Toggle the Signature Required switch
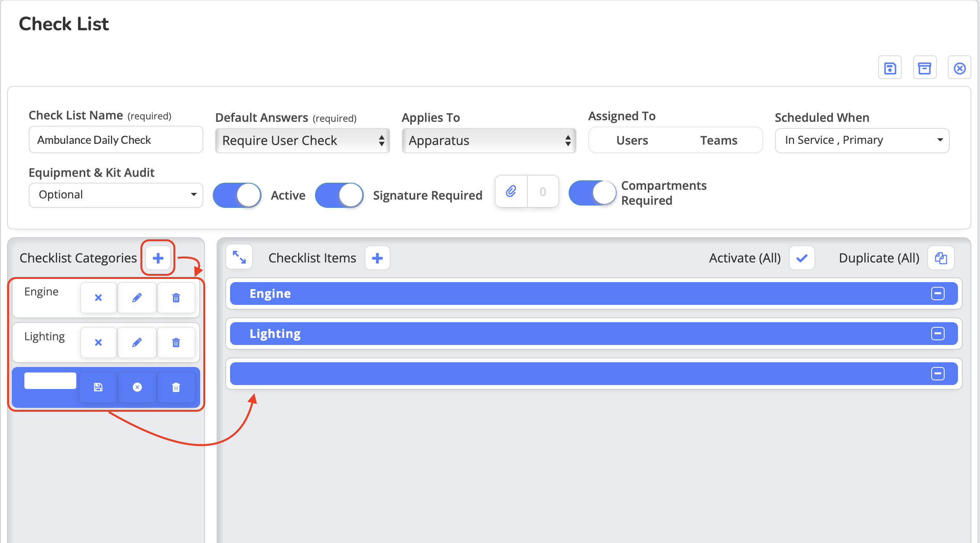The image size is (980, 543). (x=339, y=195)
